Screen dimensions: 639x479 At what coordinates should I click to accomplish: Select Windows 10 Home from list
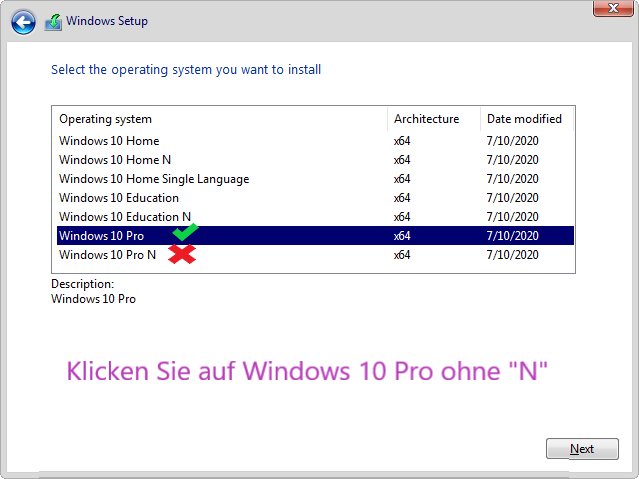pyautogui.click(x=315, y=141)
